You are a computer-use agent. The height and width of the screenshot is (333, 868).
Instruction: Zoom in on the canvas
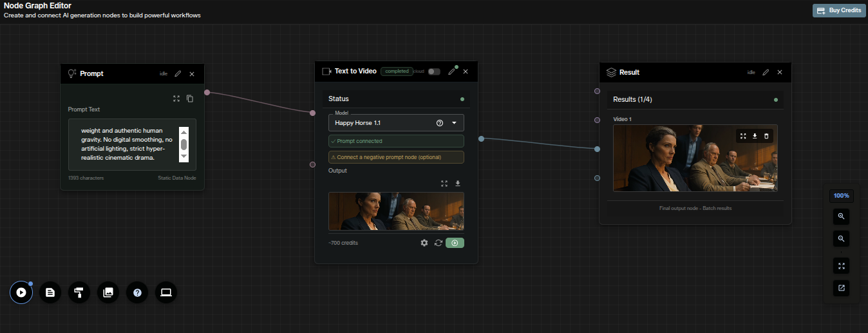point(841,216)
